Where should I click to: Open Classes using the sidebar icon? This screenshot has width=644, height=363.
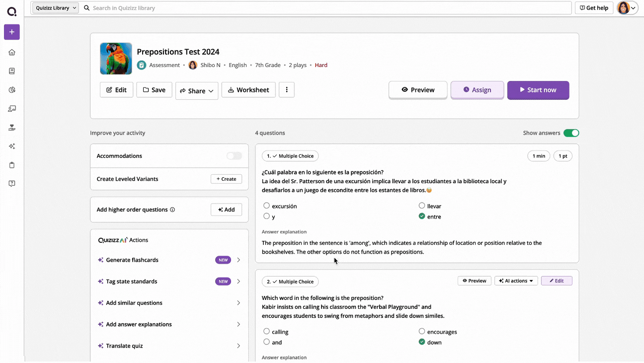(x=12, y=108)
